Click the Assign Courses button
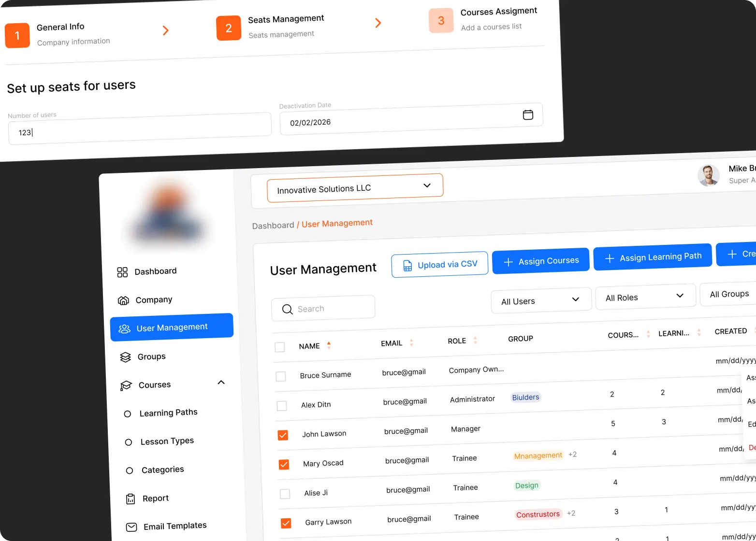The image size is (756, 541). (540, 261)
